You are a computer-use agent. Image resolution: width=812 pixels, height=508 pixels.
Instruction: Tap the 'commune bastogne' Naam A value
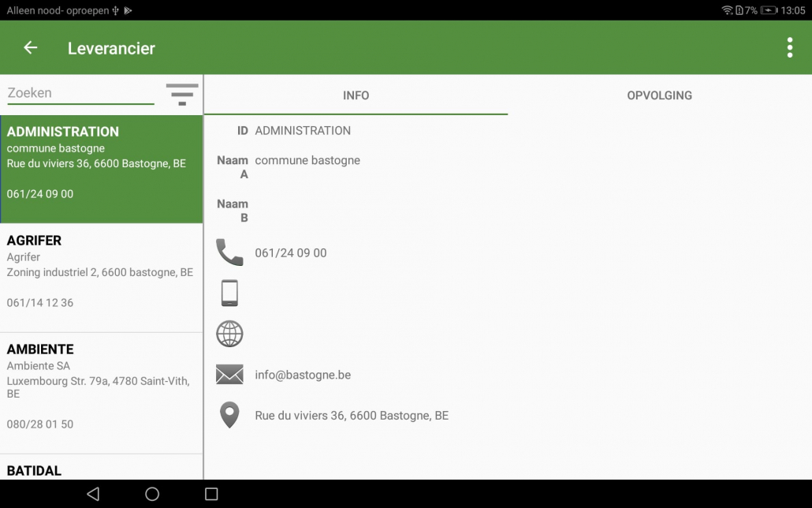coord(307,160)
